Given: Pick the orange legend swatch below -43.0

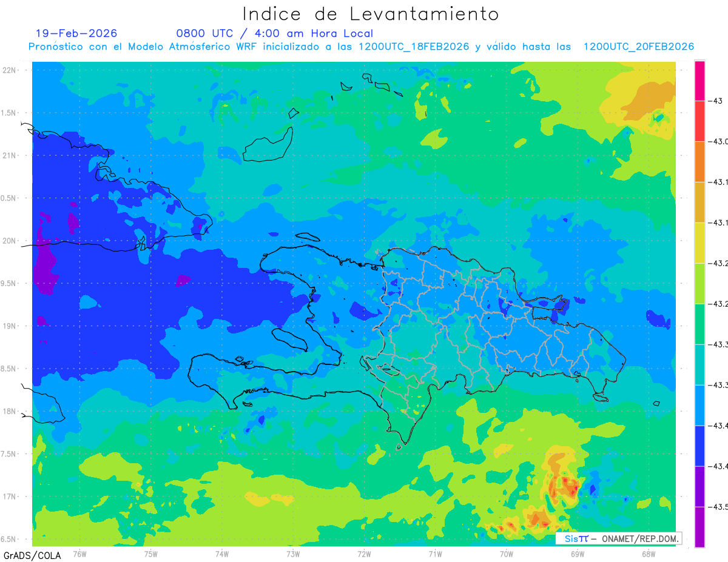Looking at the screenshot, I should click(699, 162).
